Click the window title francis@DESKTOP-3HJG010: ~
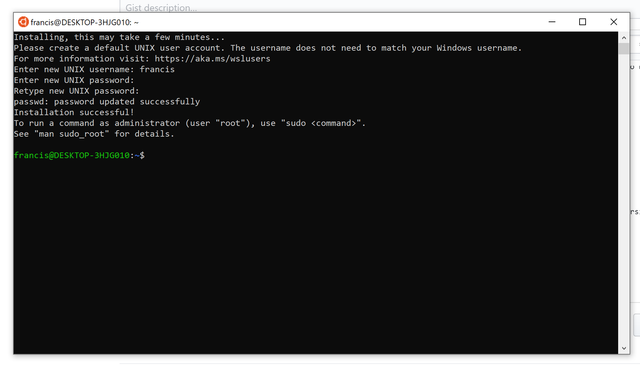 coord(84,22)
